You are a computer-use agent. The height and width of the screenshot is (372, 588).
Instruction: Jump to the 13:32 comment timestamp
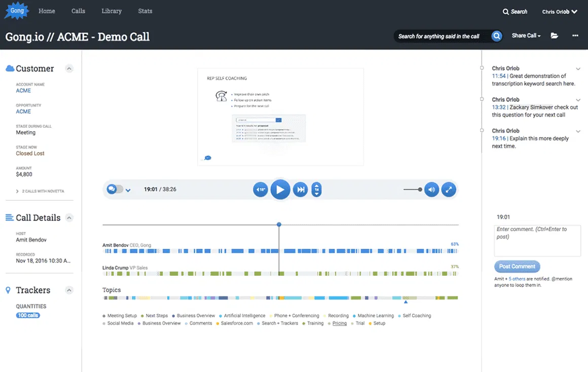click(499, 107)
